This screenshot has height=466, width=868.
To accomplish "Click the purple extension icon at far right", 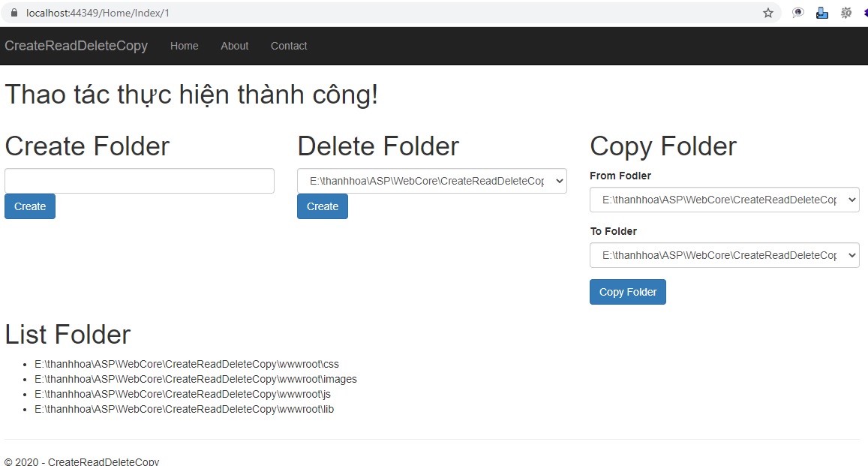I will [864, 12].
